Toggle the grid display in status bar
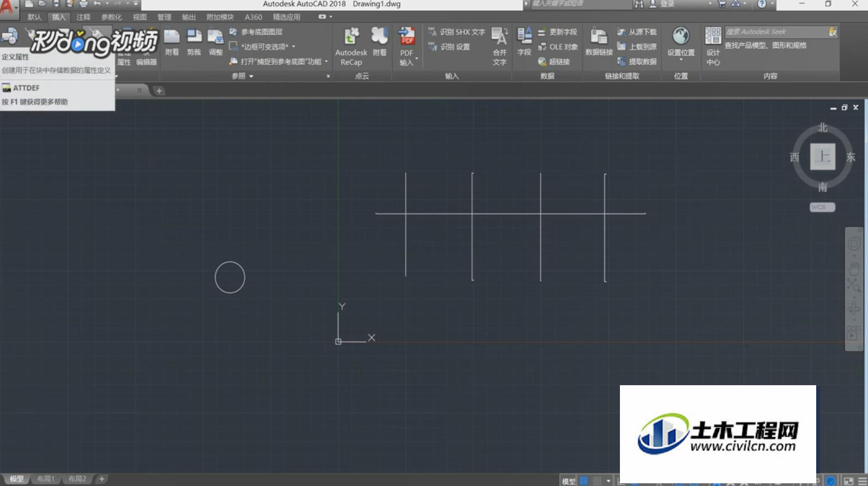The width and height of the screenshot is (868, 486). 584,481
